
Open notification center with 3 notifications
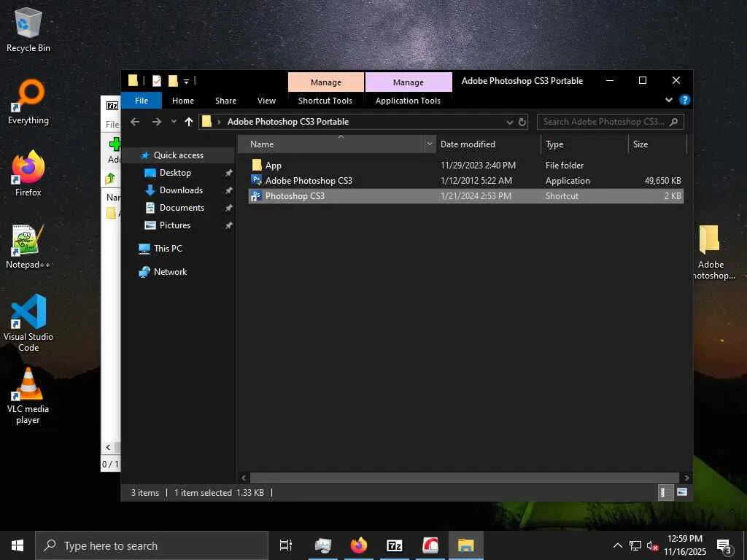(724, 546)
